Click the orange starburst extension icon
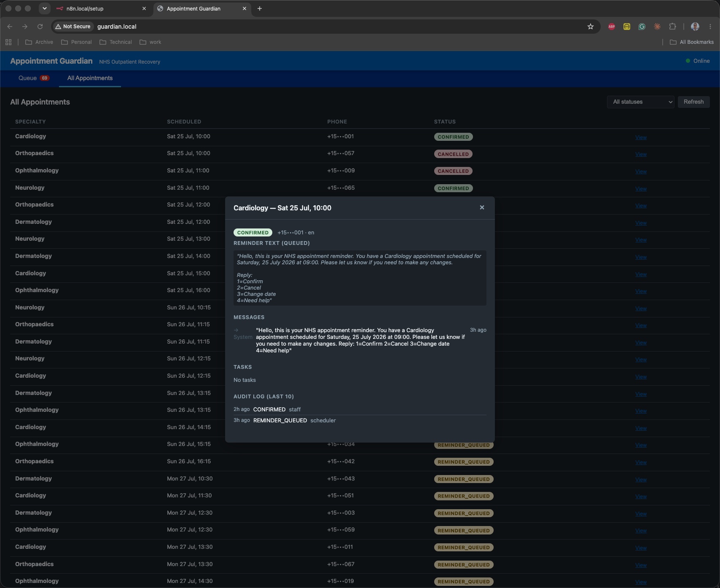Viewport: 720px width, 588px height. [x=657, y=27]
